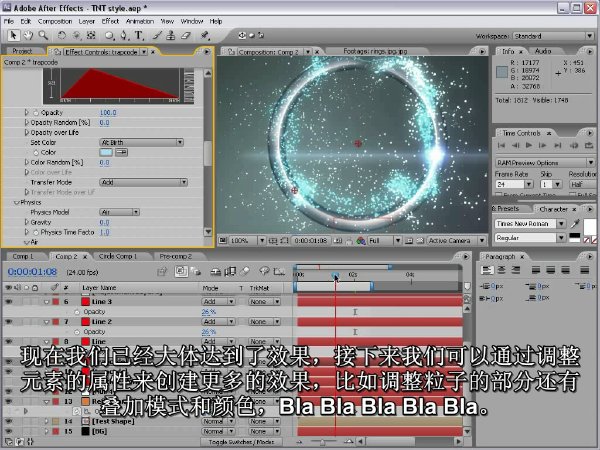Hide the [Test Shape] layer
600x450 pixels.
pyautogui.click(x=8, y=421)
